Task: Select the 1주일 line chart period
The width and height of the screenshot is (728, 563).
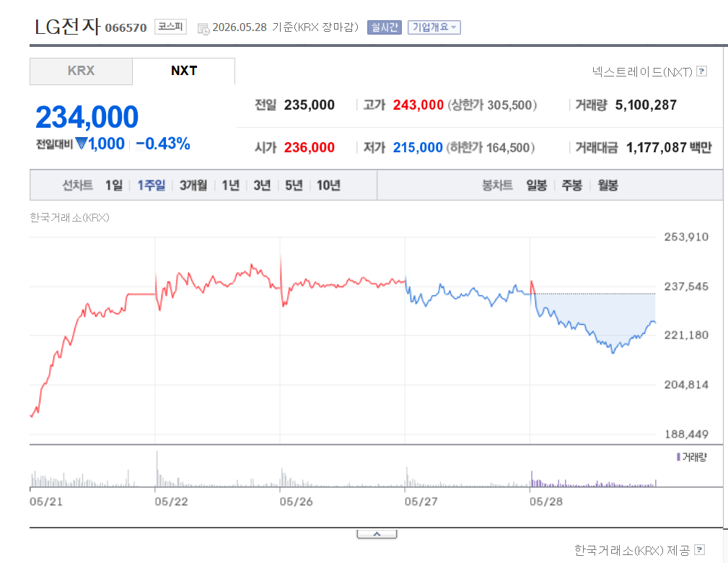Action: point(152,186)
